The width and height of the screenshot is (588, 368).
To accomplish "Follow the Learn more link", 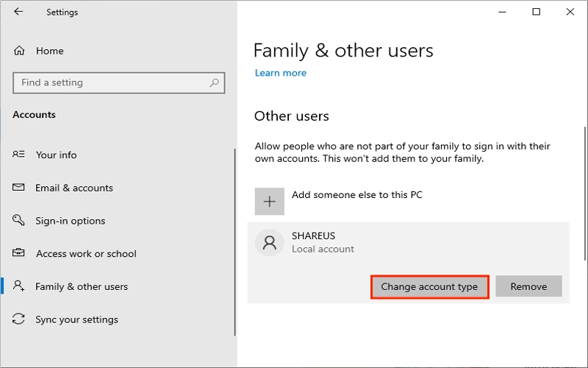I will 281,73.
